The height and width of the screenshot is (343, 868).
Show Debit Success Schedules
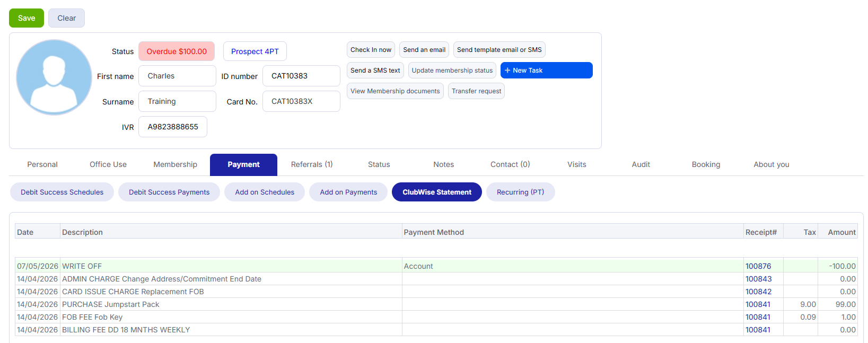tap(62, 192)
